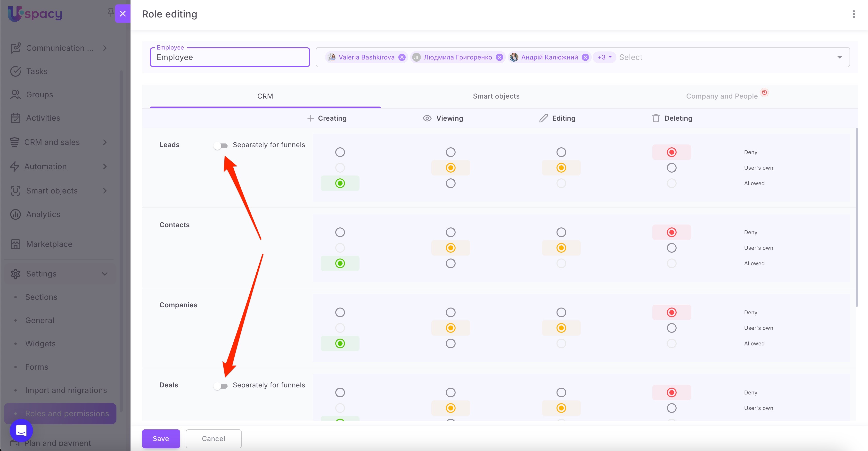Remove Андрій Калюжний chip from selection

(585, 57)
